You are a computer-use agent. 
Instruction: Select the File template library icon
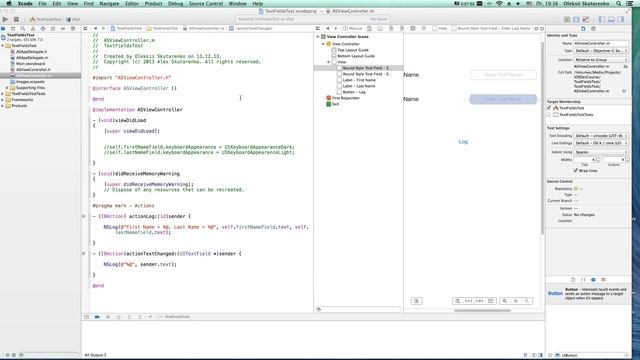(x=573, y=280)
